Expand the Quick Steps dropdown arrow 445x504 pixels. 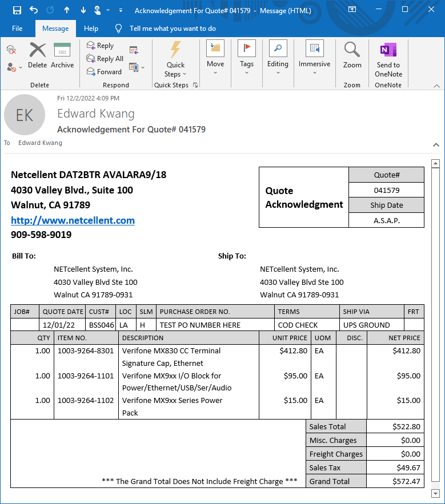pos(185,74)
